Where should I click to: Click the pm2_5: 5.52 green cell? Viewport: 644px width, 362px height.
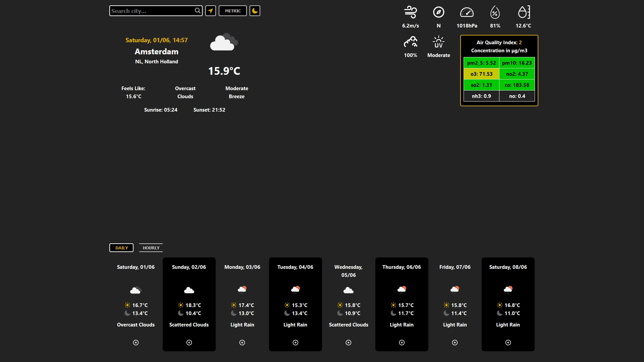[x=481, y=63]
